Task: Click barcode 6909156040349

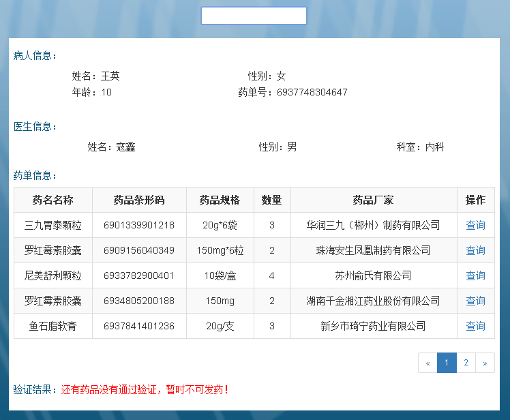Action: [139, 250]
